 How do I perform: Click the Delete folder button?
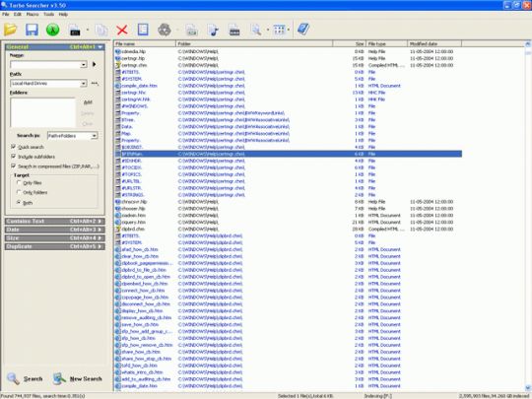88,113
